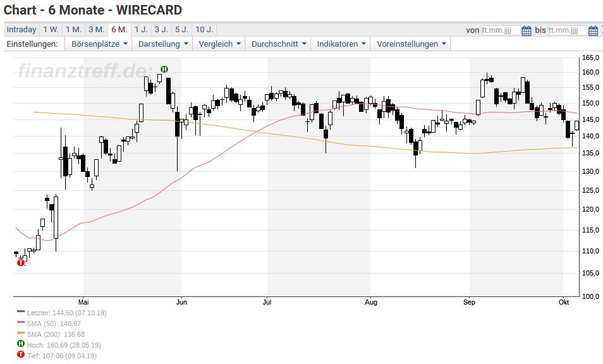Click the 165,0 price axis label
This screenshot has width=603, height=364.
pos(591,58)
